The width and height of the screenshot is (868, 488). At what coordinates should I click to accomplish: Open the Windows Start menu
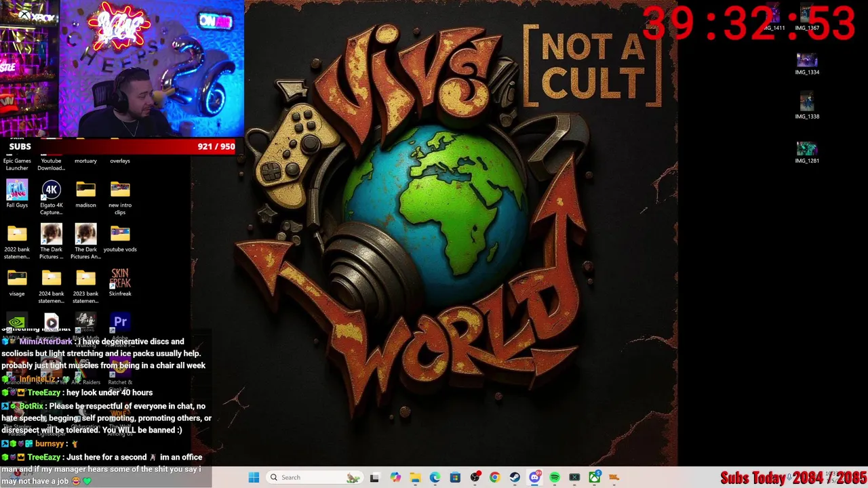pyautogui.click(x=254, y=477)
